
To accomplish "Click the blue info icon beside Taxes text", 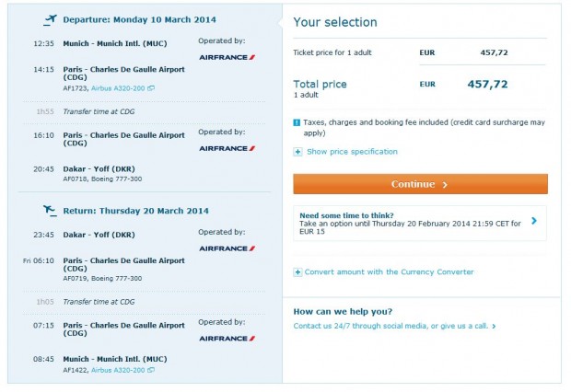I will coord(297,122).
